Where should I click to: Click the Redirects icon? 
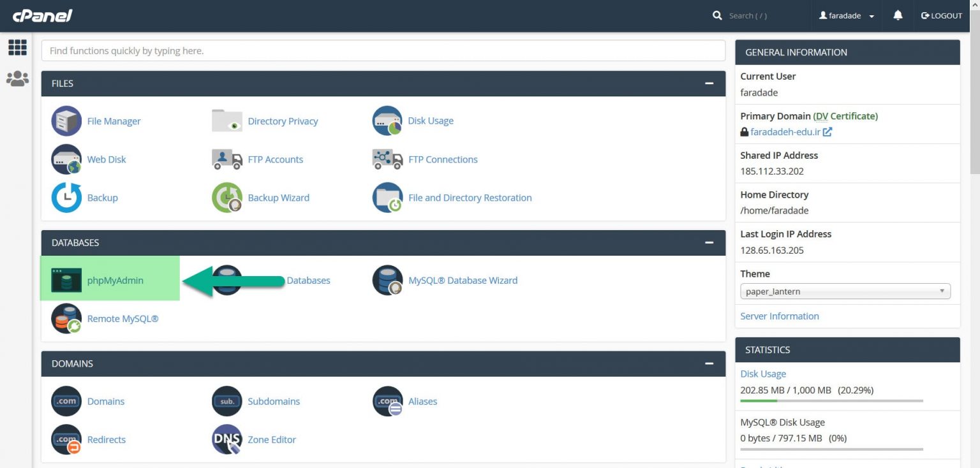(x=66, y=440)
